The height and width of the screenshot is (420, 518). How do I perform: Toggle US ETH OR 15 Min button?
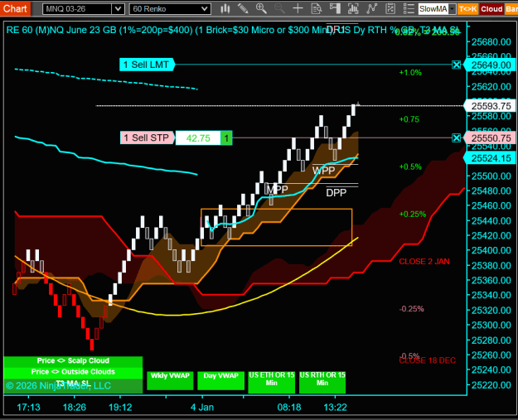272,382
